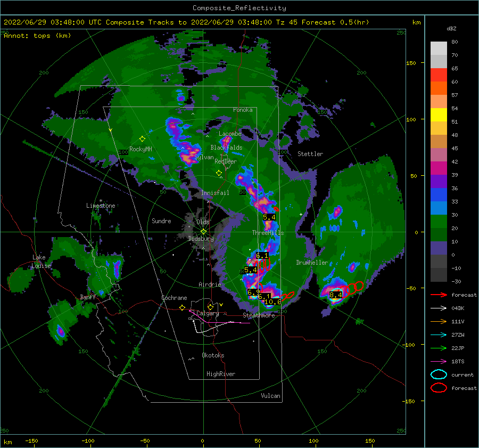The width and height of the screenshot is (479, 448).
Task: Select the 6.9 storm top label
Action: [x=253, y=292]
